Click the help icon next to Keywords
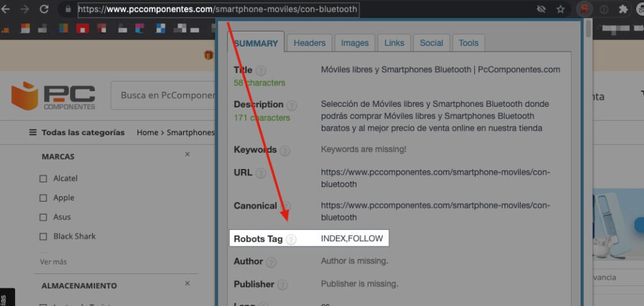 [x=285, y=151]
